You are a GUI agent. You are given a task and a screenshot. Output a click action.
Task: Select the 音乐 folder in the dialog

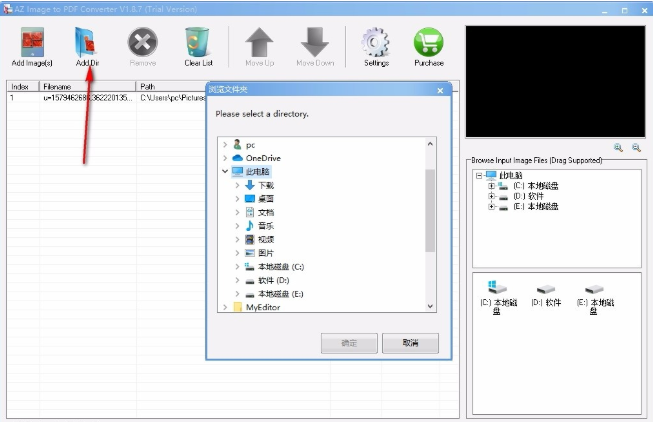tap(259, 226)
